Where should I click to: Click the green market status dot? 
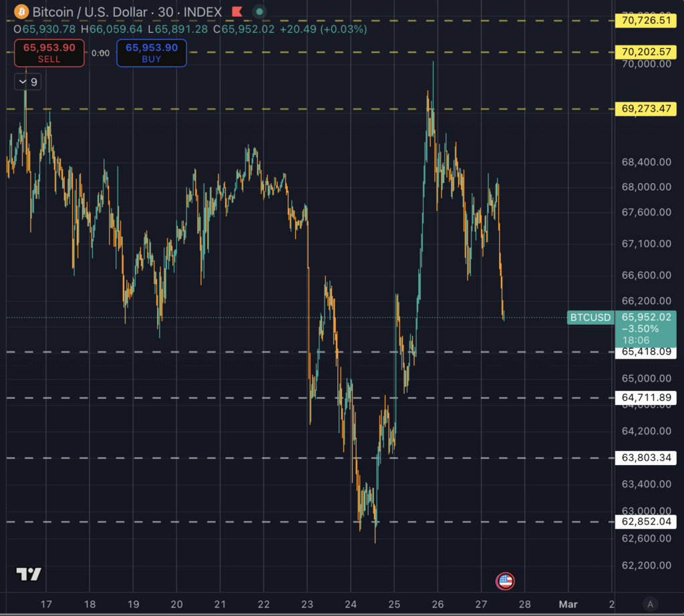pyautogui.click(x=259, y=11)
